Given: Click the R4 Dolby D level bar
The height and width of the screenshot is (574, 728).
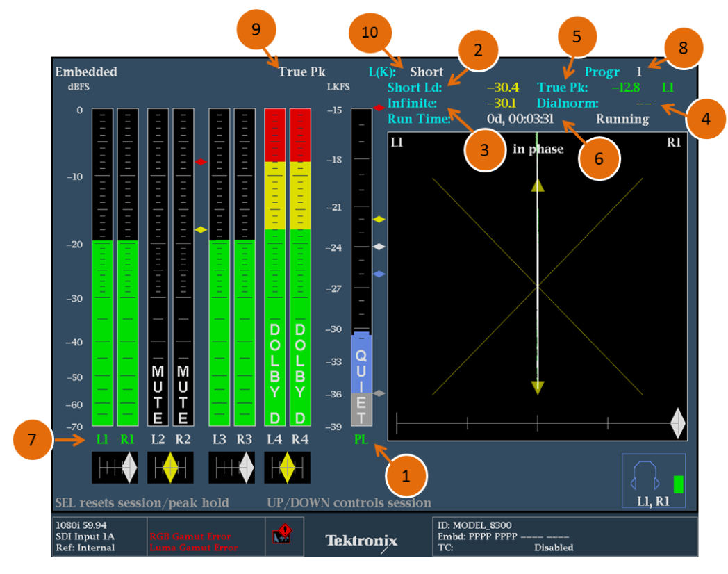Looking at the screenshot, I should tap(300, 267).
